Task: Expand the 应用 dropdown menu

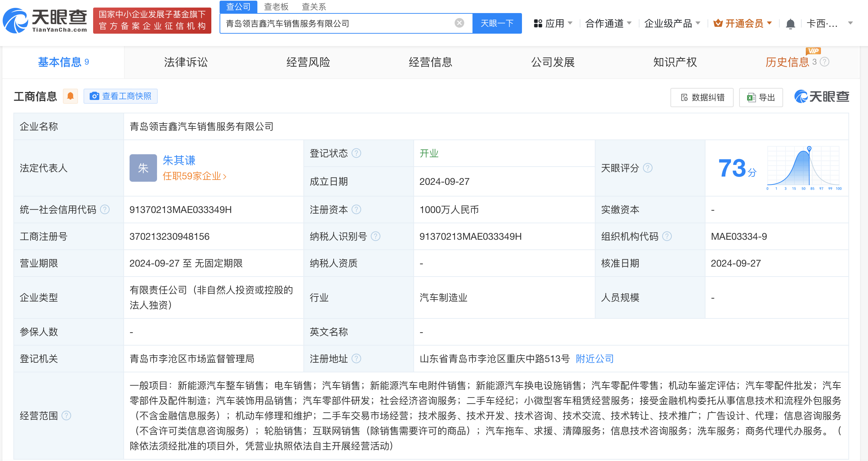Action: point(553,23)
